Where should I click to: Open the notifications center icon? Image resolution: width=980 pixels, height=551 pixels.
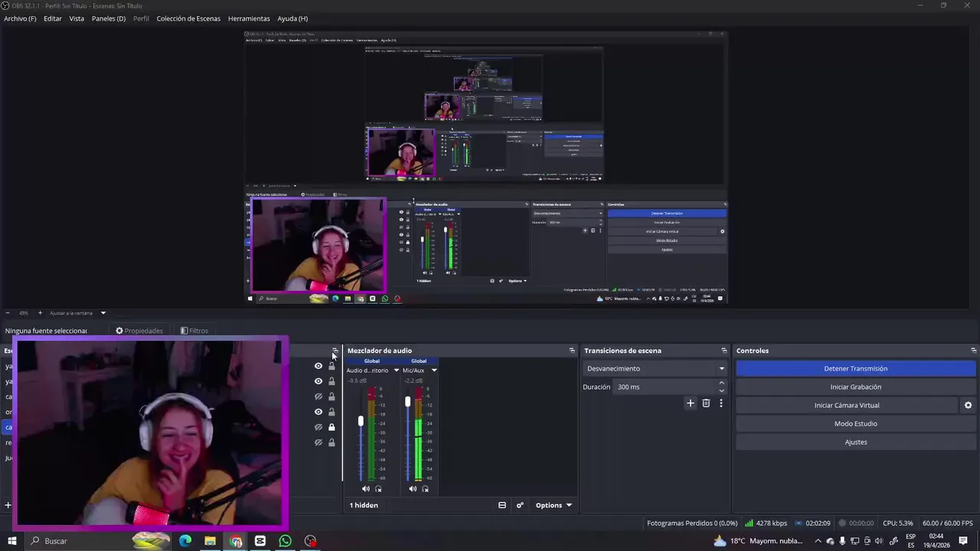[964, 541]
